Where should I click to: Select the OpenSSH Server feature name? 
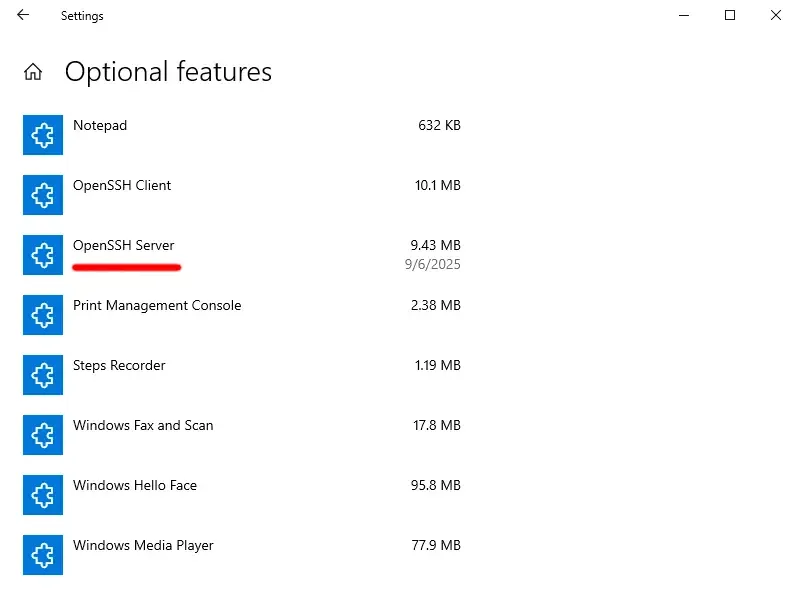pyautogui.click(x=123, y=246)
